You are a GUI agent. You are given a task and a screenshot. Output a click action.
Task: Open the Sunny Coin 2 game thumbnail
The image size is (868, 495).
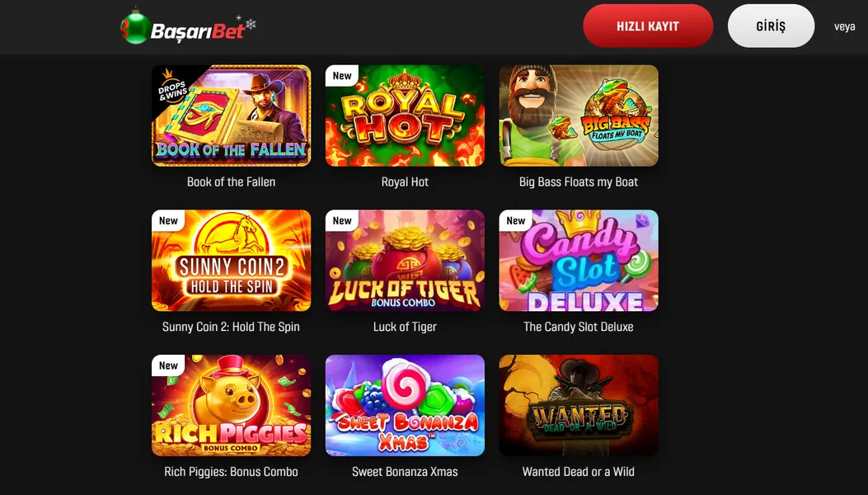232,261
